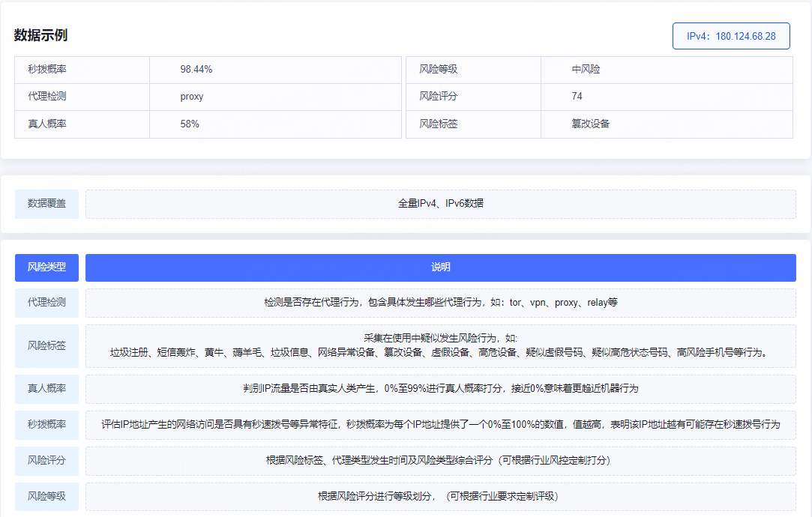Select description starting 根据风险评分进行等级划分
The height and width of the screenshot is (517, 812).
point(438,496)
